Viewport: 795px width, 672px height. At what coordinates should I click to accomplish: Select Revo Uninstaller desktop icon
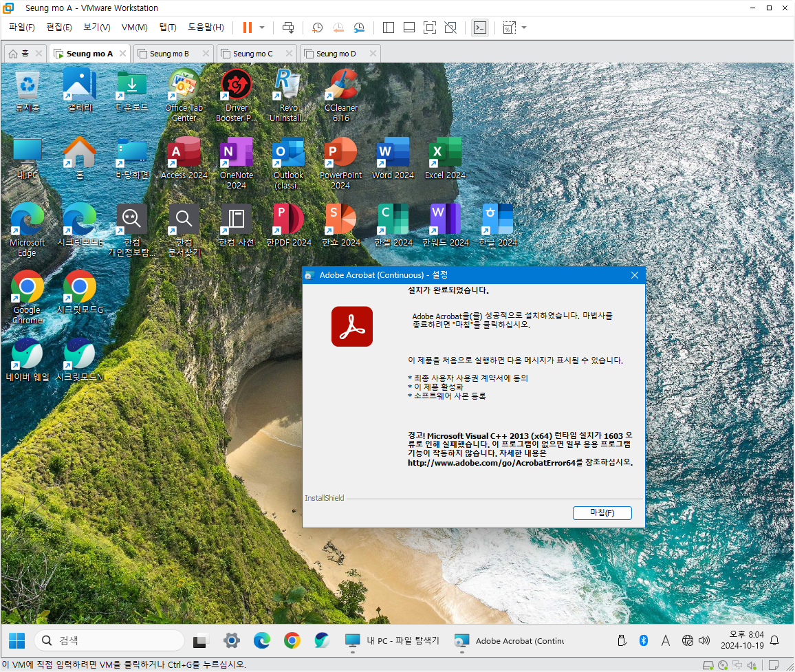click(x=288, y=96)
